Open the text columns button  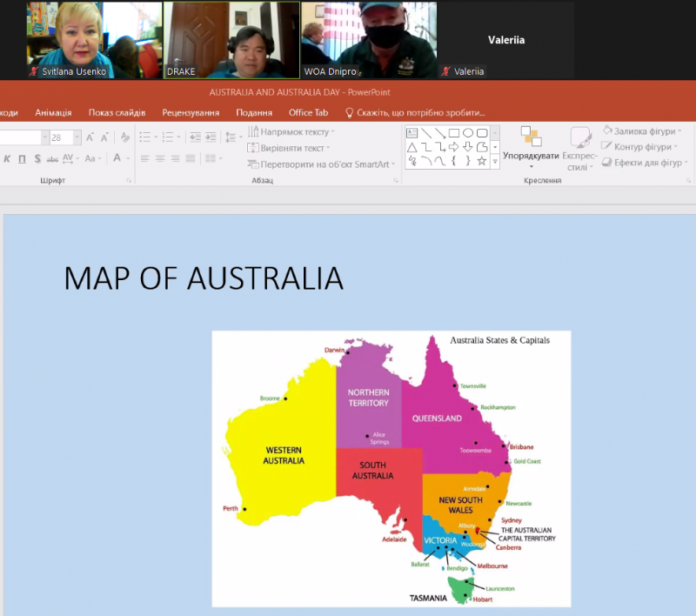pos(213,158)
